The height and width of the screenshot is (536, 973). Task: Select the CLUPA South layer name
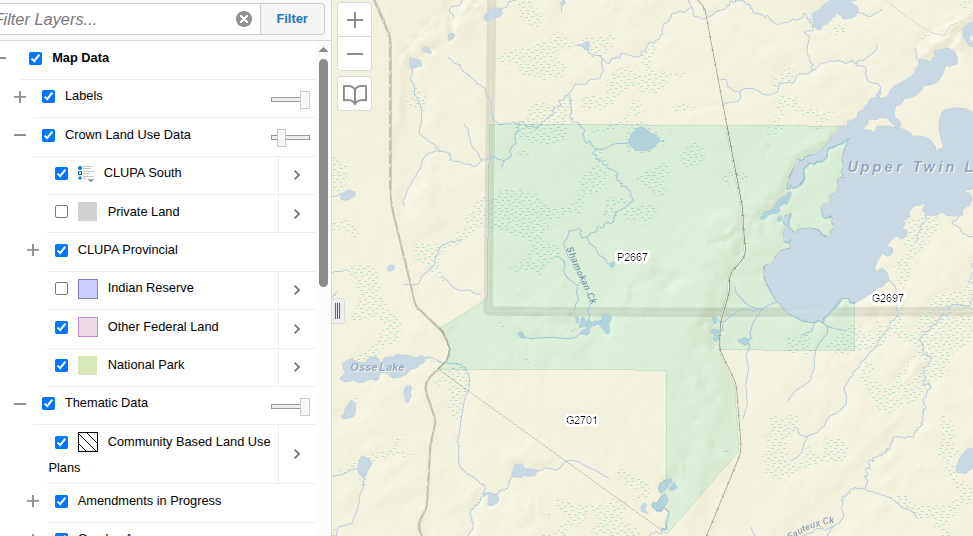point(143,173)
